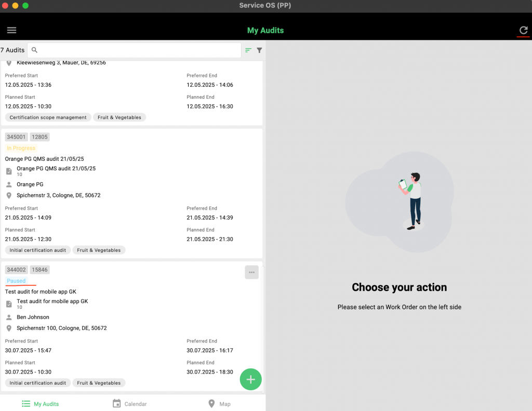Click the 344002 ID badge

tap(16, 270)
